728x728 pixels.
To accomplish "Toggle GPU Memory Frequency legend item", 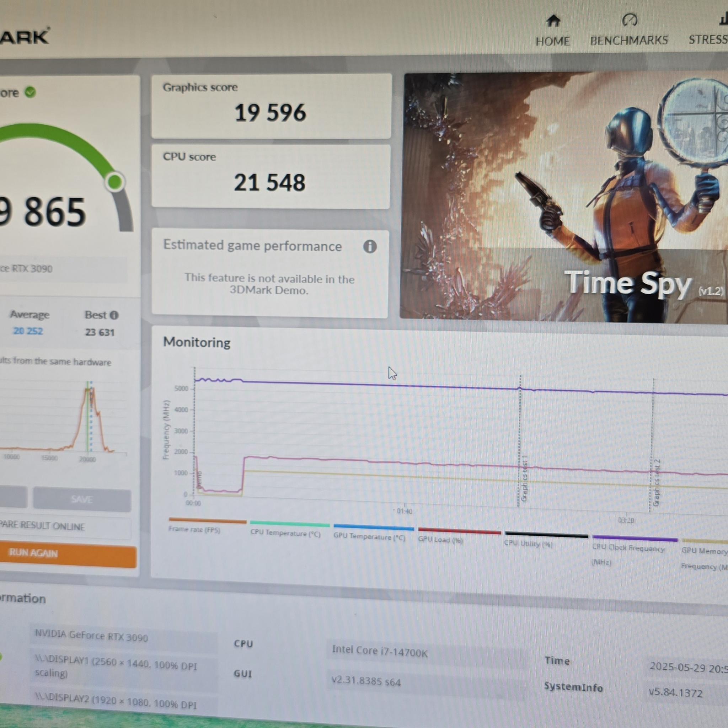I will pyautogui.click(x=704, y=555).
